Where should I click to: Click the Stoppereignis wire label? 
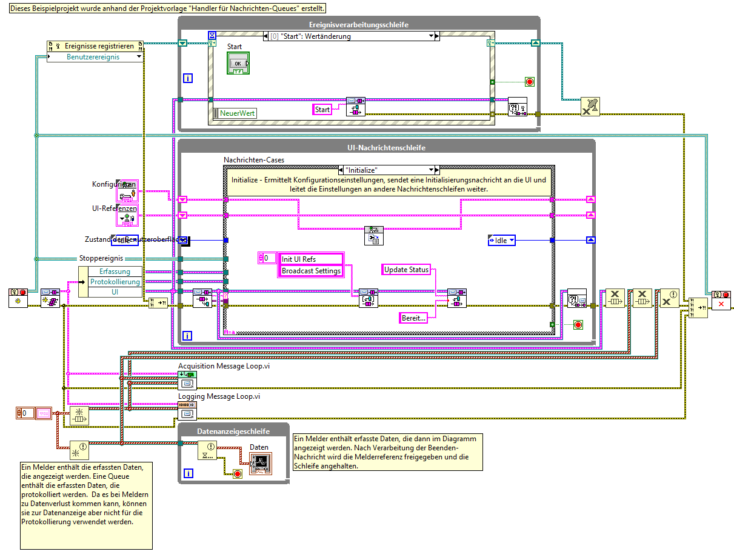tap(101, 258)
